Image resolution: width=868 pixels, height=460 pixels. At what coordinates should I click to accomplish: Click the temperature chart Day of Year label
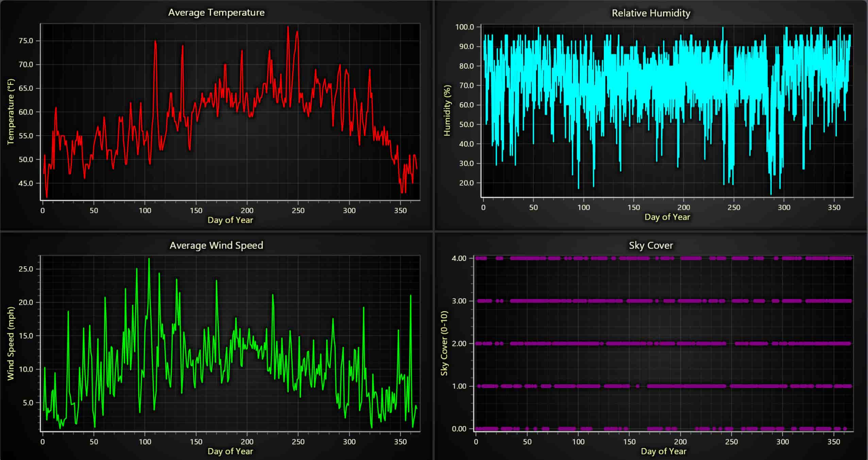[230, 220]
